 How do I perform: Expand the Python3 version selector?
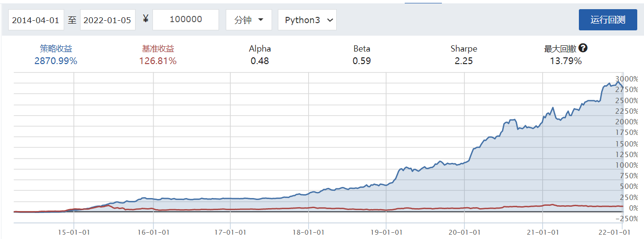(x=307, y=20)
